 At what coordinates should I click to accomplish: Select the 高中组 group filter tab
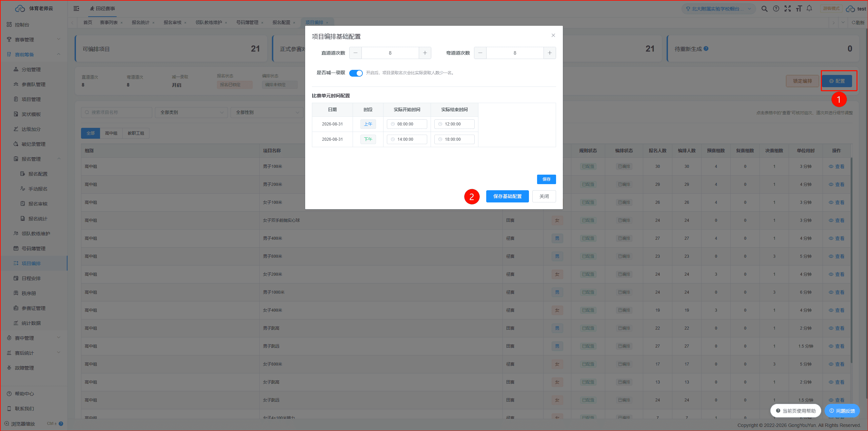111,133
